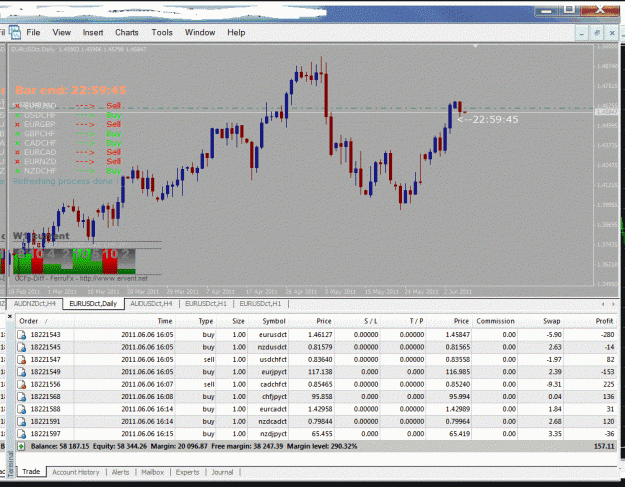The image size is (625, 487).
Task: Select order number 18221543
Action: tap(45, 335)
